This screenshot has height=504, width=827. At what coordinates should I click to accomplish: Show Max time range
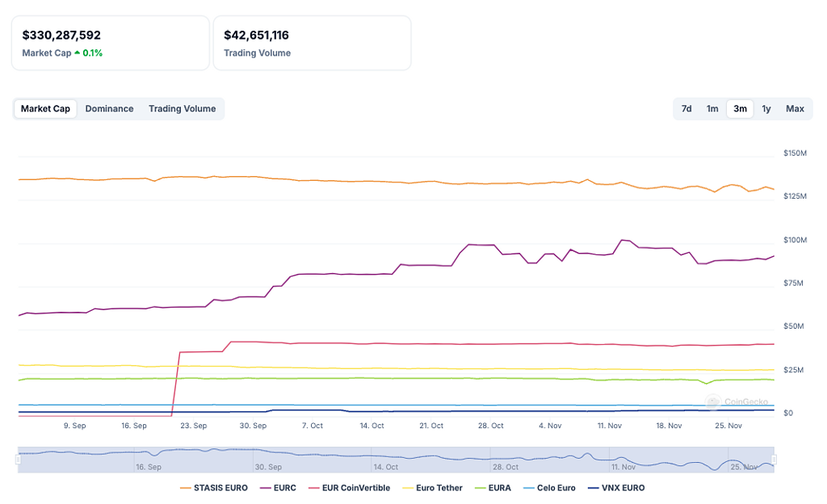coord(795,109)
